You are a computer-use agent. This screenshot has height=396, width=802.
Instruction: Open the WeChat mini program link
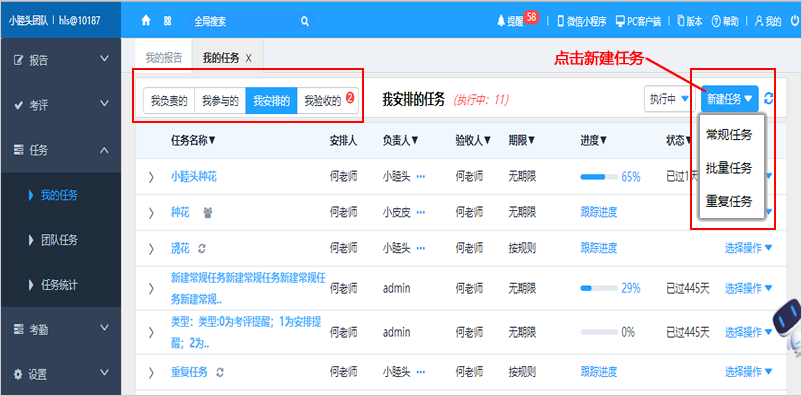coord(582,21)
